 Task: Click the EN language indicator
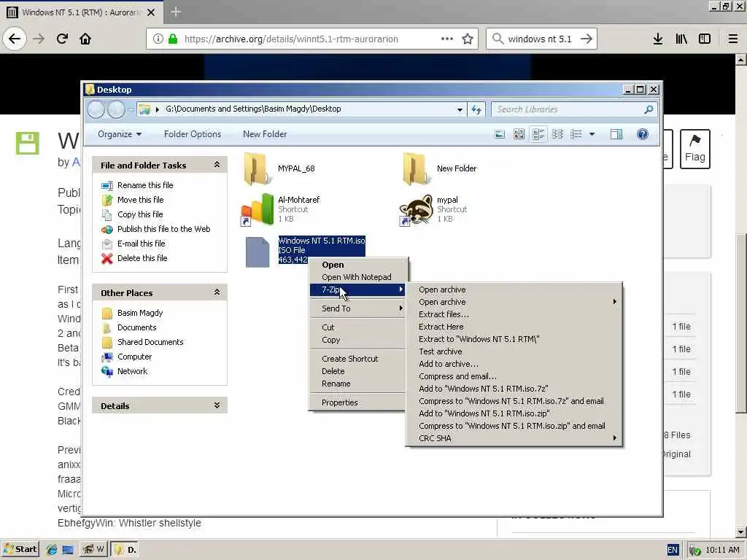[x=673, y=550]
